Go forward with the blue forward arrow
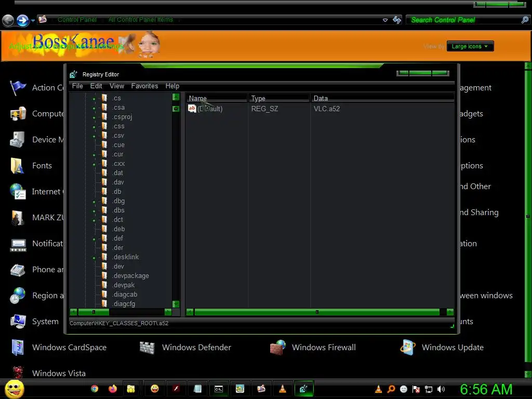The image size is (532, 399). pyautogui.click(x=23, y=21)
